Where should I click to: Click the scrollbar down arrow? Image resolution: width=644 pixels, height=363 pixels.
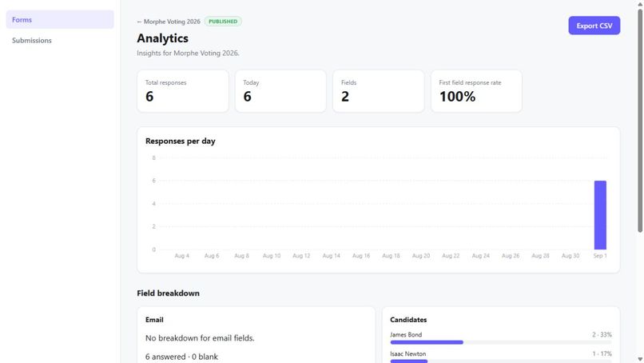(640, 359)
